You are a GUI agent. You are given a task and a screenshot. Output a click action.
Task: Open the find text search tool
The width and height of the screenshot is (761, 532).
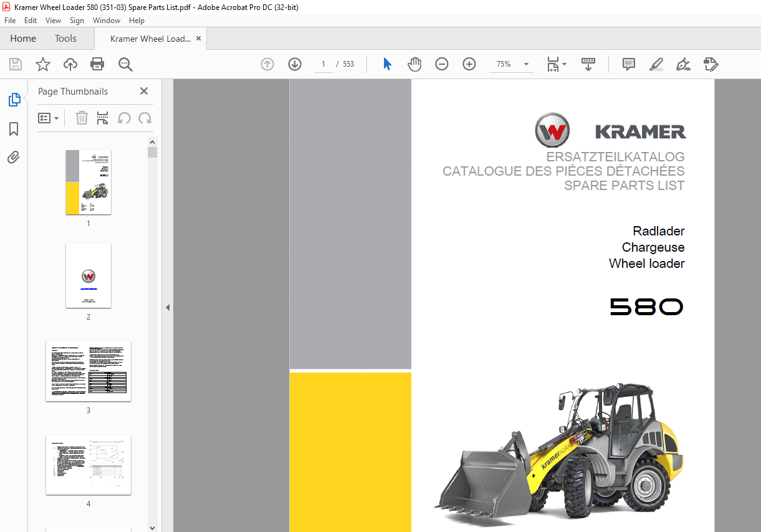click(125, 64)
